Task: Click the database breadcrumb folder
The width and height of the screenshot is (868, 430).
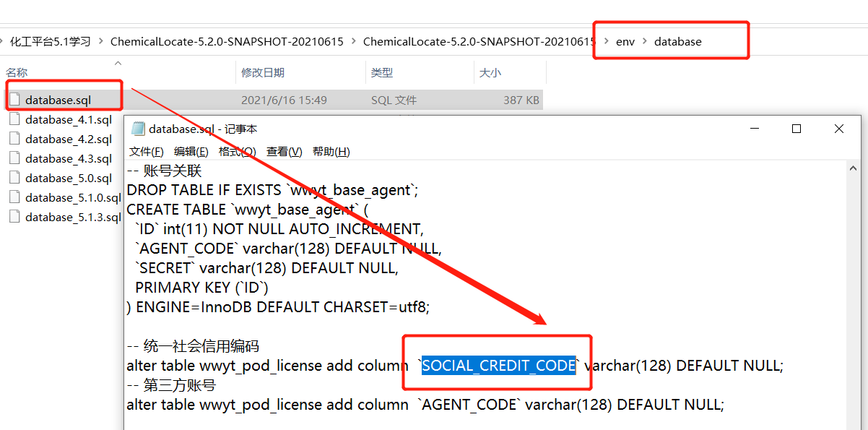Action: tap(677, 41)
